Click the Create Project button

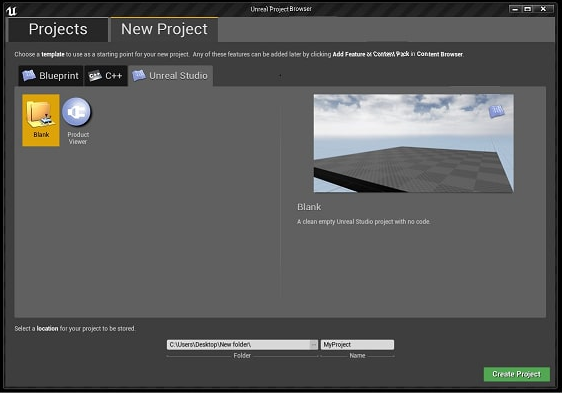click(516, 374)
